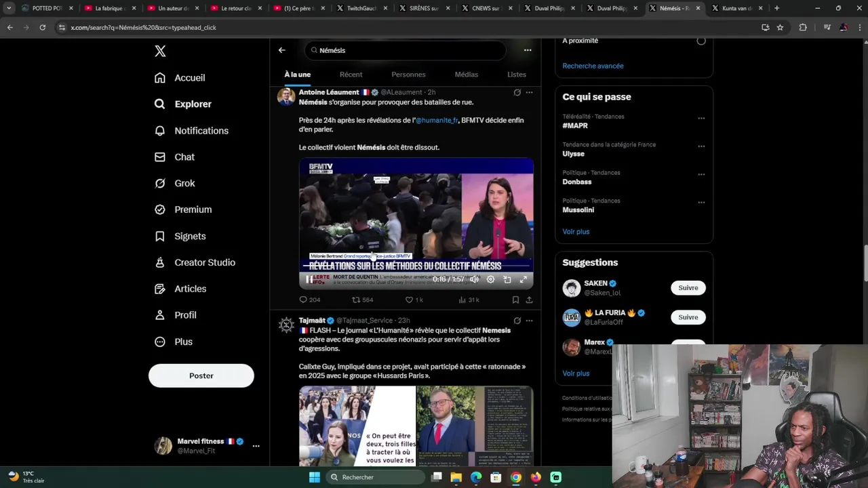This screenshot has width=868, height=488.
Task: Select the À la une tab
Action: click(x=297, y=75)
